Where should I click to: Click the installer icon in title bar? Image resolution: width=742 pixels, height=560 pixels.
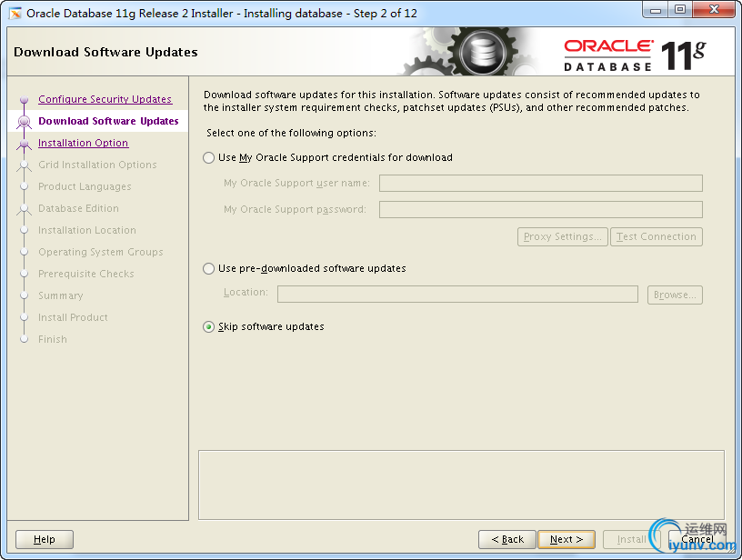(x=15, y=14)
